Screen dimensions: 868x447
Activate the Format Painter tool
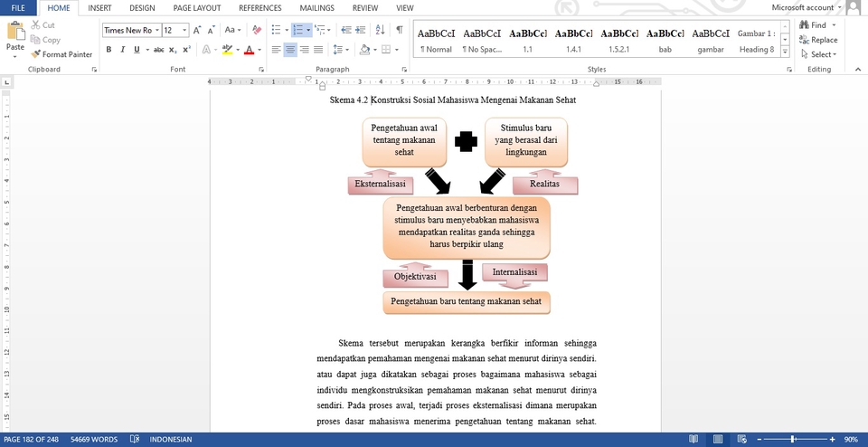[61, 54]
